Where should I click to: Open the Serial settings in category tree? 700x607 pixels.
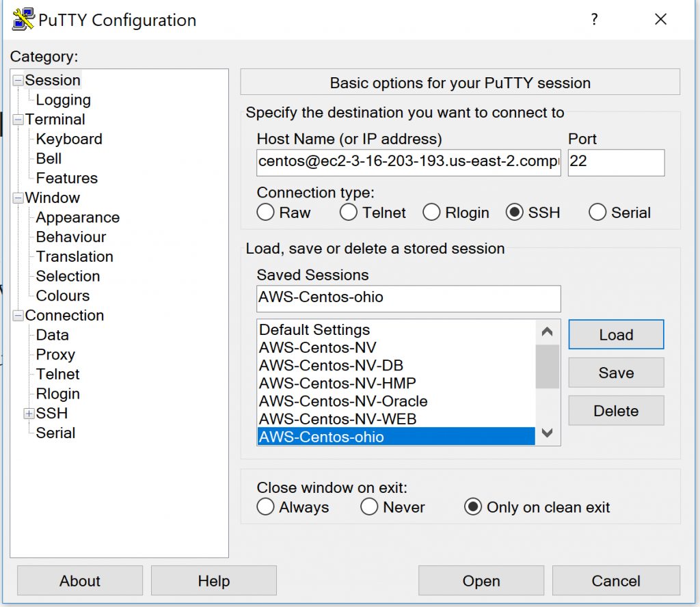[x=56, y=433]
